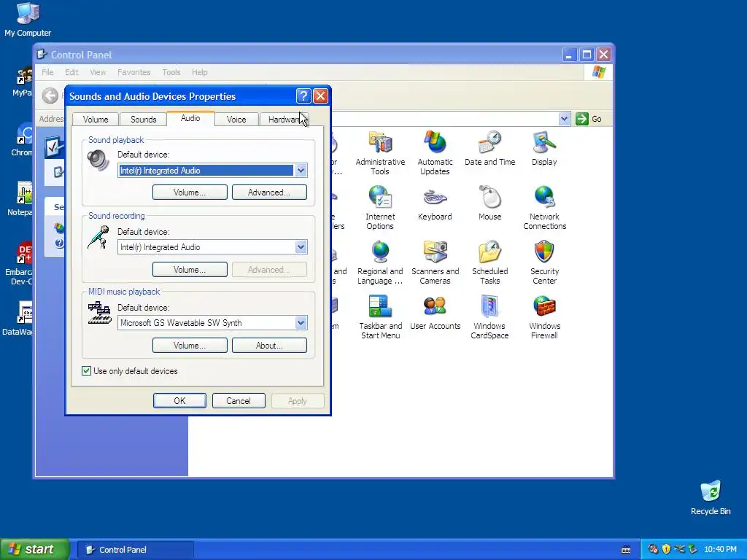Viewport: 747px width, 560px height.
Task: Expand Sound recording default device dropdown
Action: tap(301, 247)
